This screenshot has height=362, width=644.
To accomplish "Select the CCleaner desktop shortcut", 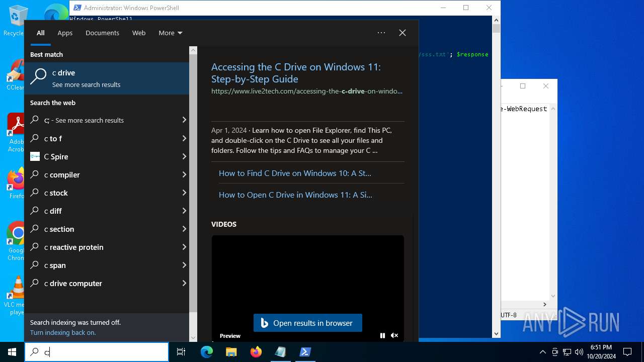I will pos(15,75).
